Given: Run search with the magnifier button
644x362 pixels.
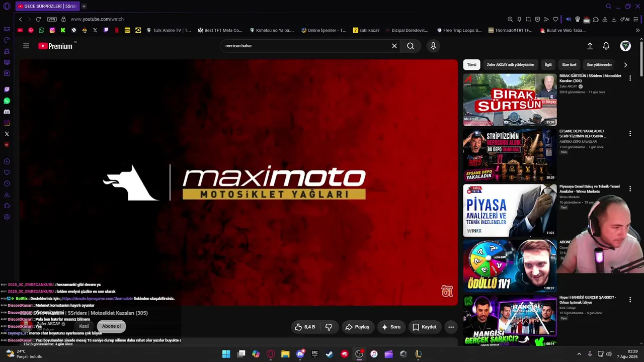Looking at the screenshot, I should tap(411, 46).
